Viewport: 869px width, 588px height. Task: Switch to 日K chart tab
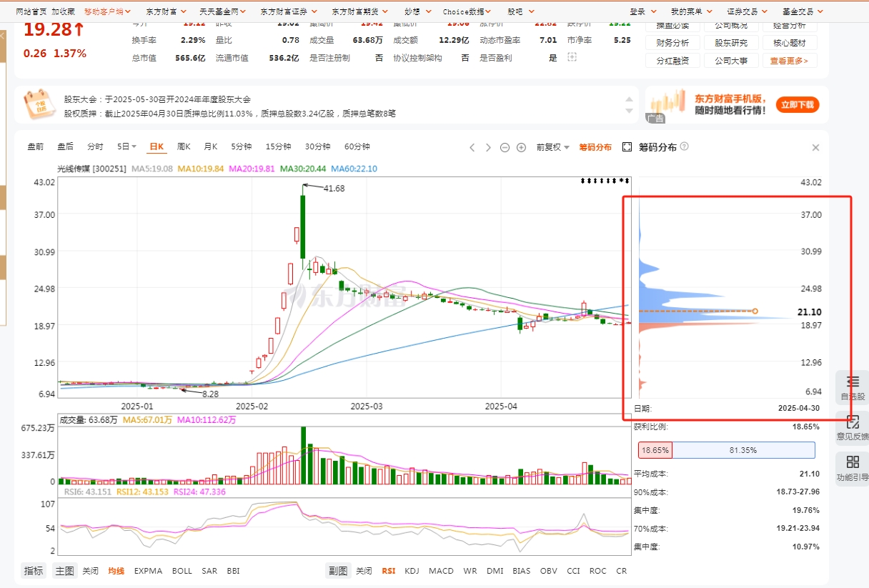157,146
